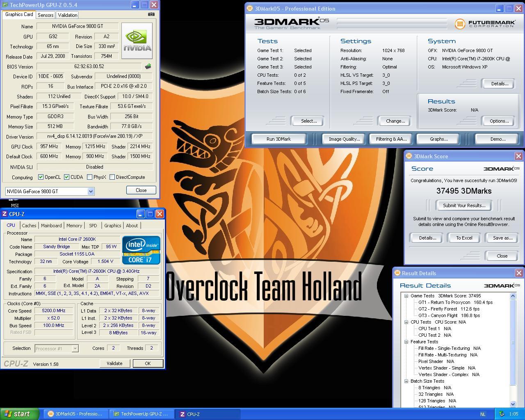Click NL language indicator in taskbar
Image resolution: width=525 pixels, height=420 pixels.
pos(483,414)
